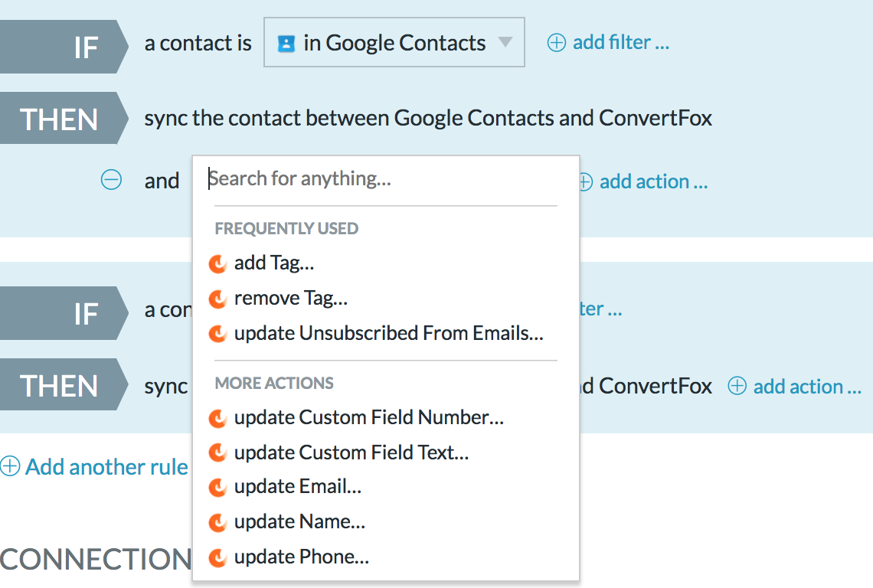The height and width of the screenshot is (588, 873).
Task: Select 'update Name...' action
Action: point(299,521)
